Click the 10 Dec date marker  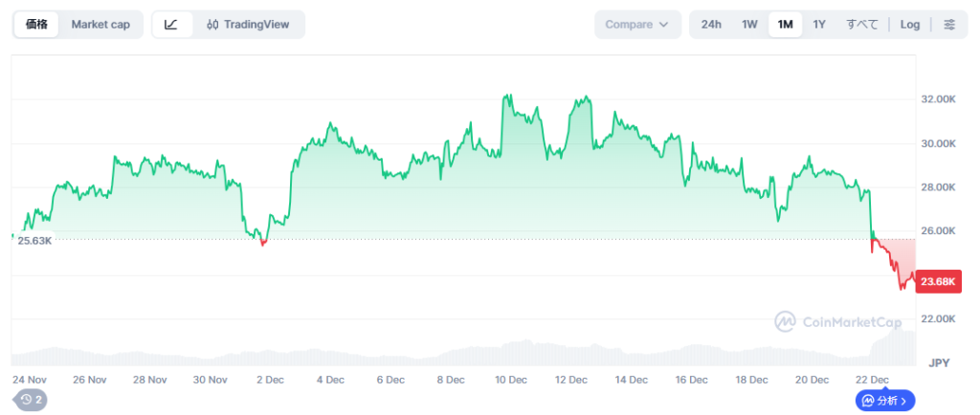(x=511, y=380)
